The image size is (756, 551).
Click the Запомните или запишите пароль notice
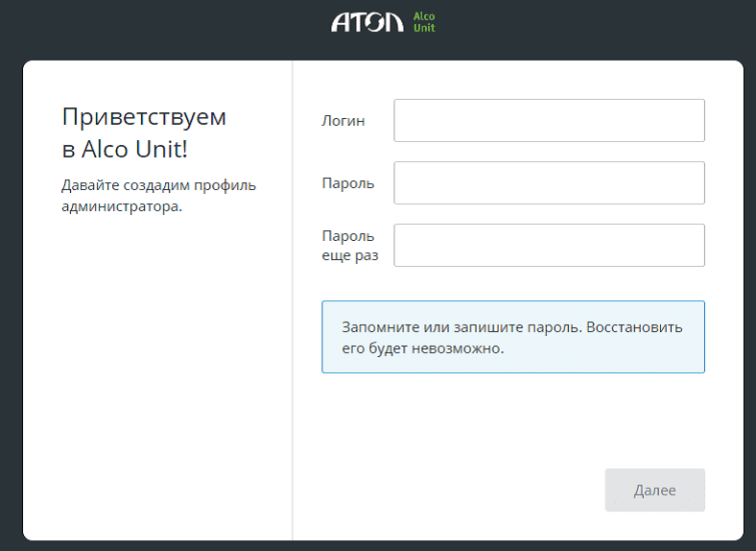click(x=513, y=337)
